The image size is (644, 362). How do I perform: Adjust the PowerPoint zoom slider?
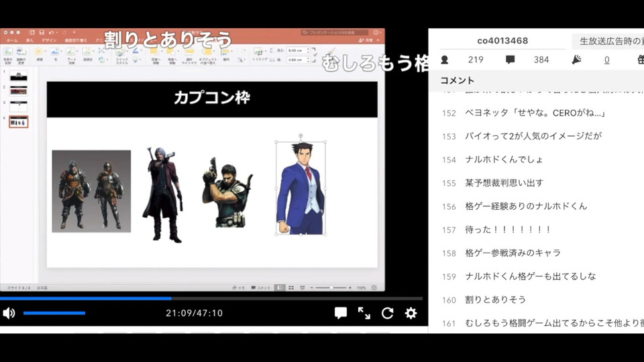(x=331, y=288)
